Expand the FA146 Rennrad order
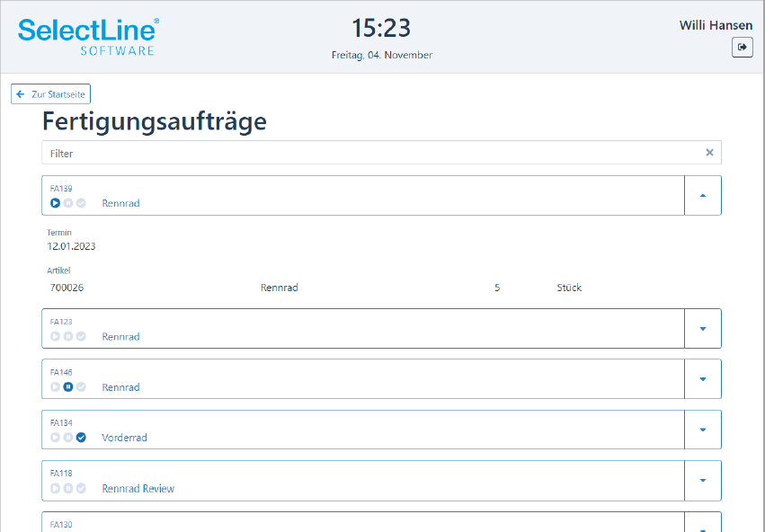This screenshot has height=532, width=765. coord(703,379)
